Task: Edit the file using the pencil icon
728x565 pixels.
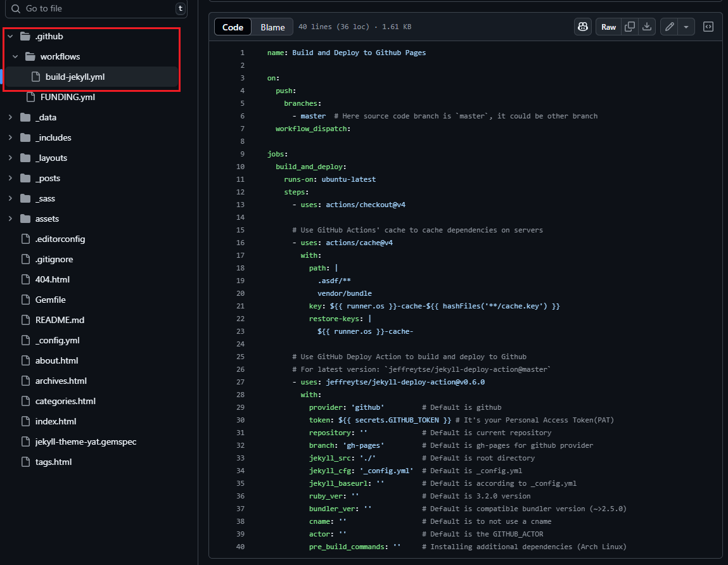Action: pos(669,27)
